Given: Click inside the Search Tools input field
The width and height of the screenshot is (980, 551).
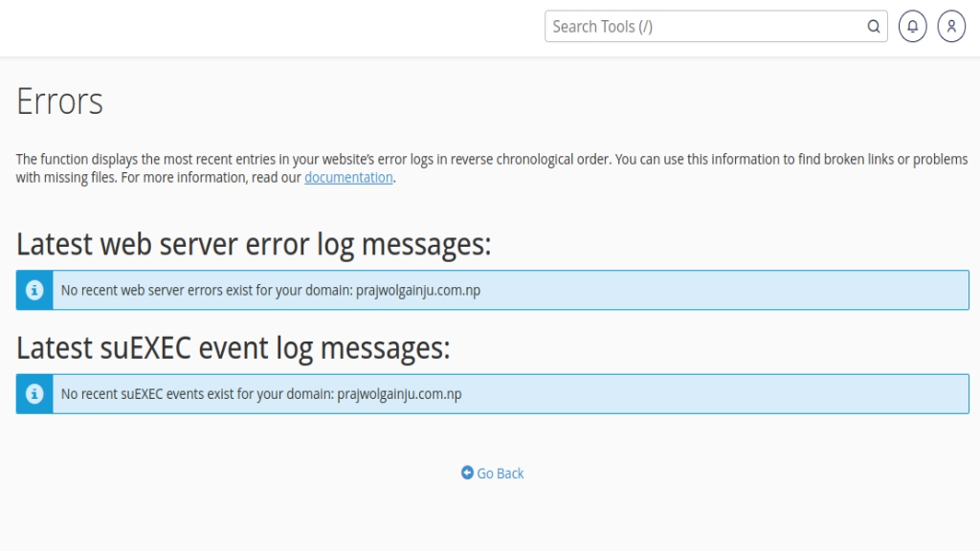Looking at the screenshot, I should (x=689, y=26).
